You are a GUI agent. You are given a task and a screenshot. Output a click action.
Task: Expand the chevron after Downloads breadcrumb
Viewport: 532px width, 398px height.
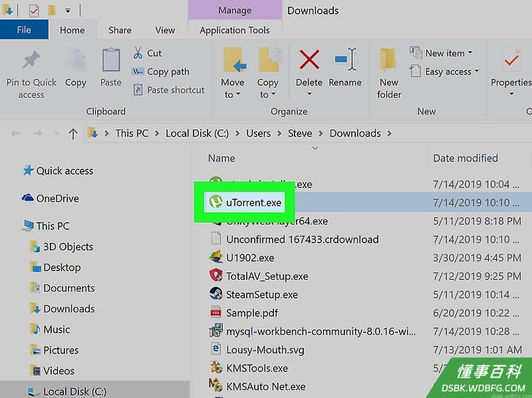tap(389, 134)
